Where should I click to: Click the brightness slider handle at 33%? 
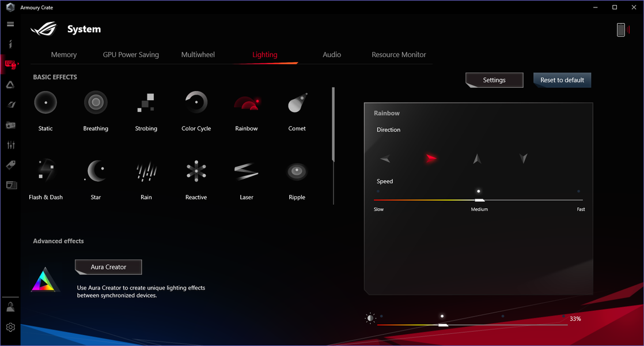pos(443,325)
